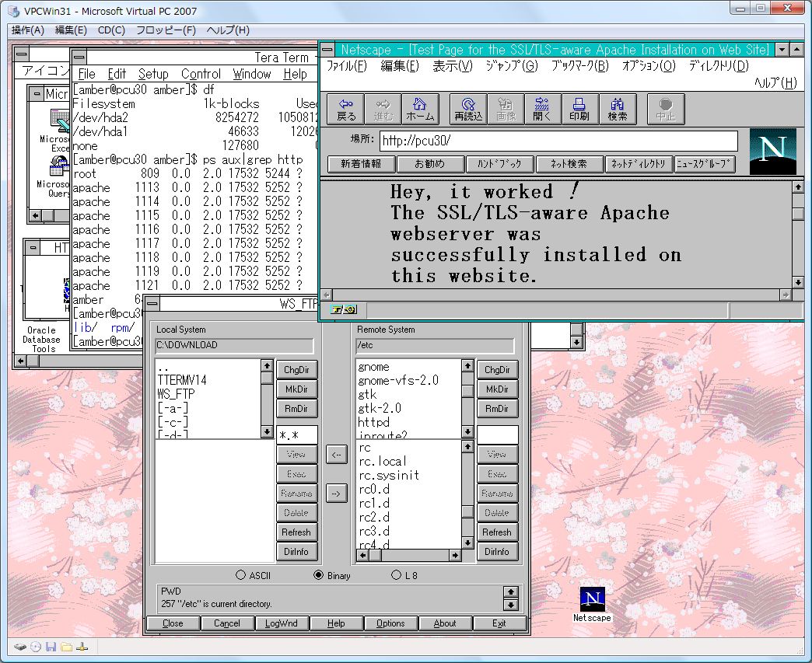Open Netscape's ブックマーク(B) menu
The image size is (812, 663).
(x=579, y=66)
